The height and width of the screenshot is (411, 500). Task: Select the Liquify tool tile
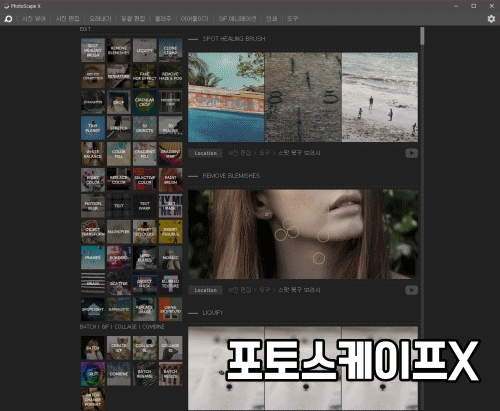tap(145, 50)
